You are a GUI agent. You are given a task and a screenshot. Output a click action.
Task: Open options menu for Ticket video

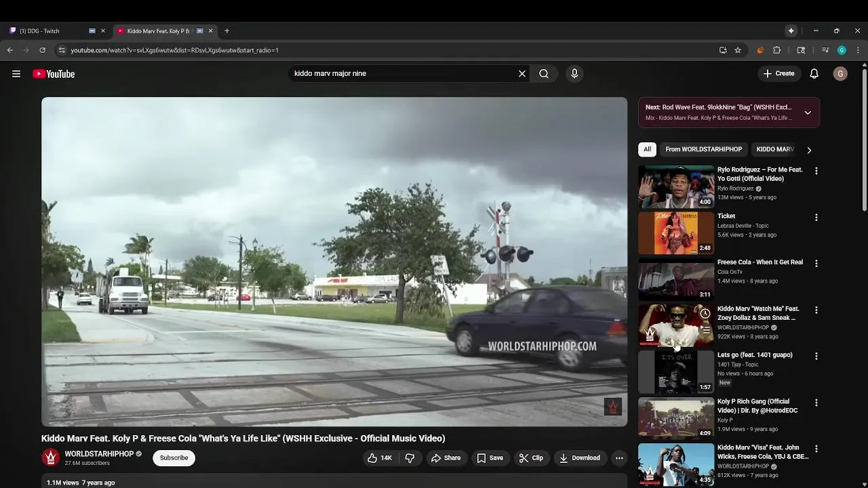[816, 218]
